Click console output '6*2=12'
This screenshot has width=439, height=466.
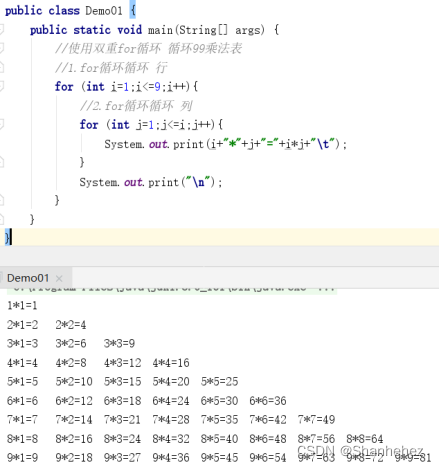[74, 400]
